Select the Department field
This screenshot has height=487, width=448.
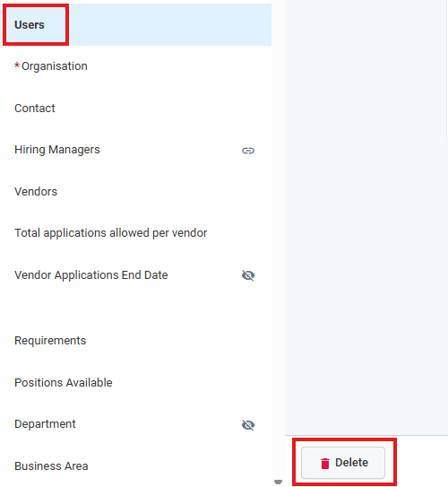coord(137,424)
